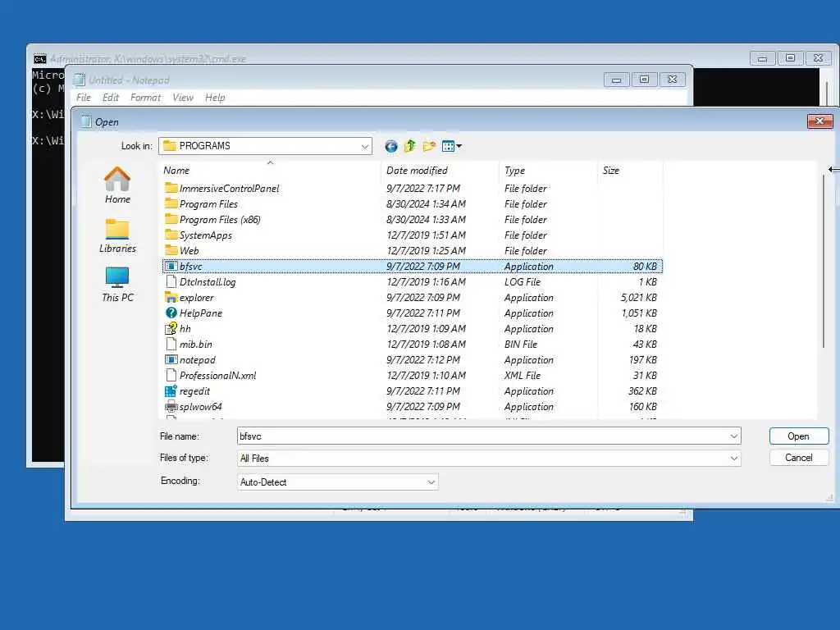Maximize the Notepad window
This screenshot has height=630, width=840.
click(x=645, y=80)
